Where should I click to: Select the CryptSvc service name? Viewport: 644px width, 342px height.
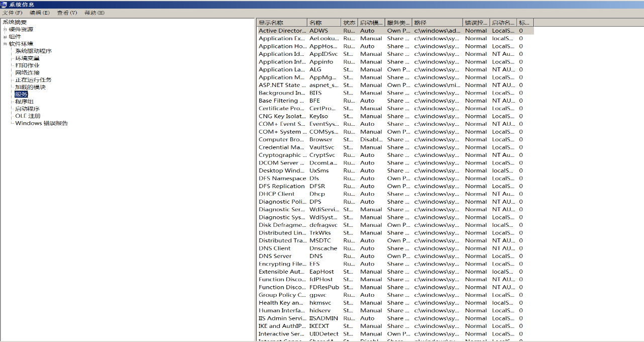322,155
